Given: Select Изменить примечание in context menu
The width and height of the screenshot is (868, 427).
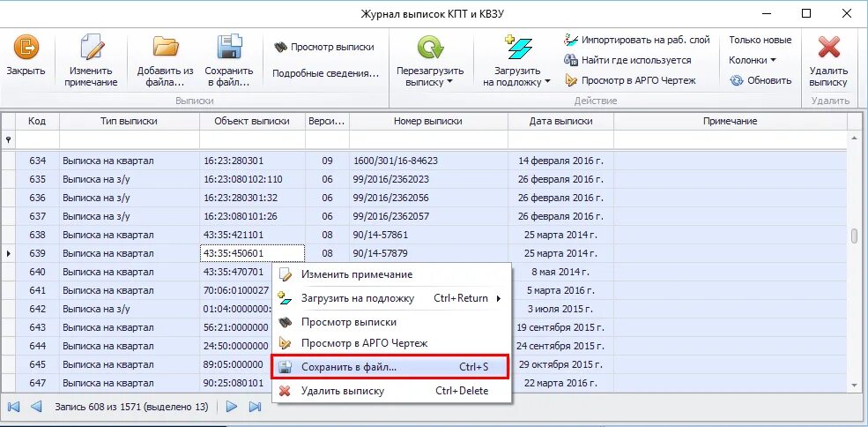Looking at the screenshot, I should 392,274.
